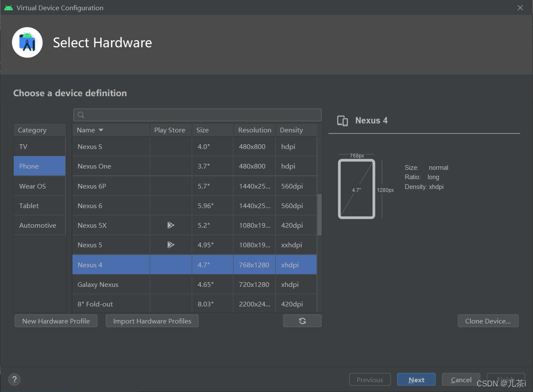Viewport: 533px width, 392px height.
Task: Select the 8" Fold-out device row
Action: (195, 304)
